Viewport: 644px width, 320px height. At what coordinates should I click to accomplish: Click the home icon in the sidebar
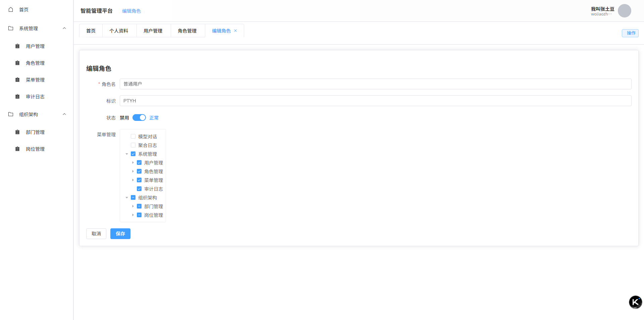point(11,9)
